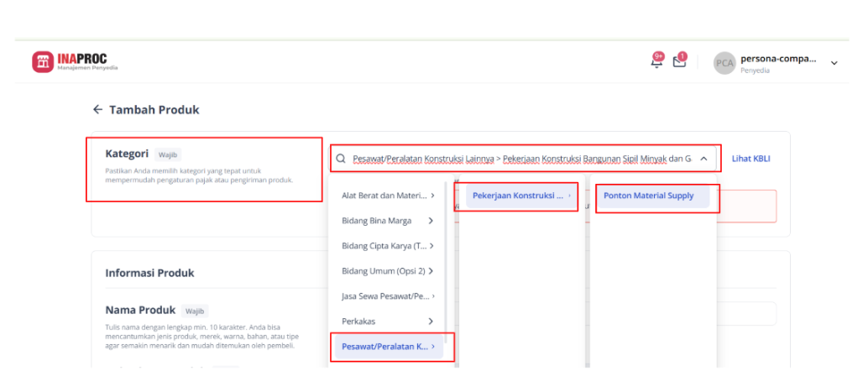
Task: Click the PCA profile avatar
Action: 724,63
